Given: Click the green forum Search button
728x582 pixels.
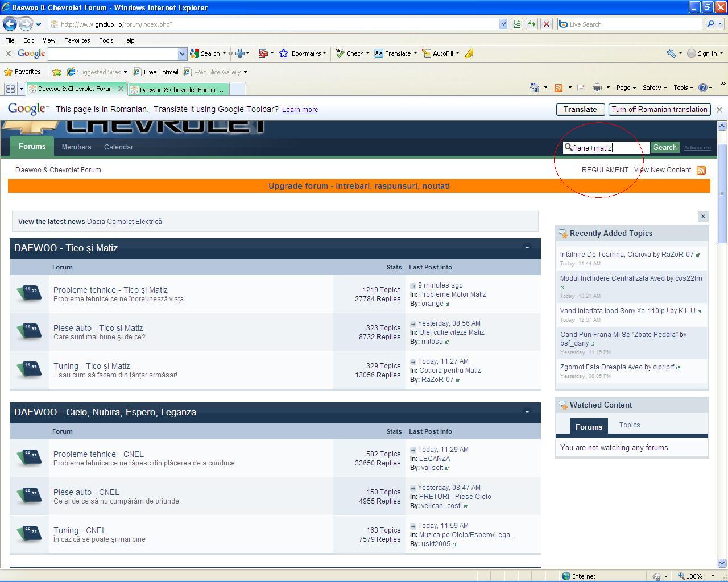Looking at the screenshot, I should click(664, 148).
